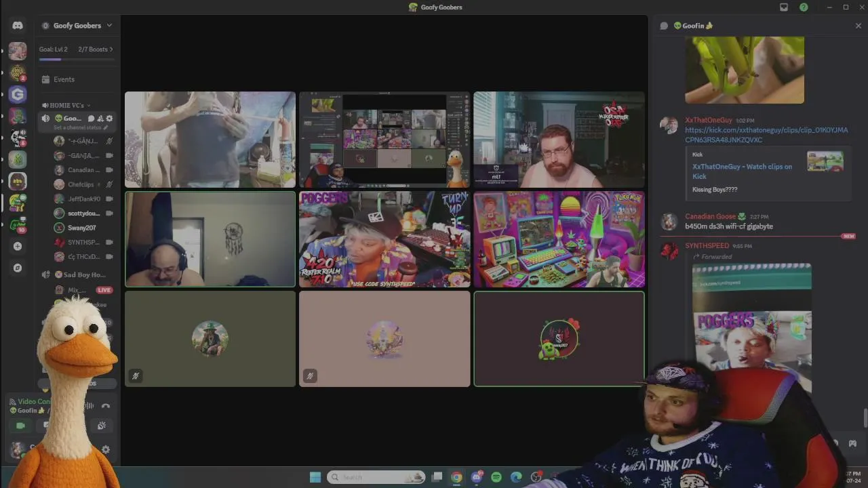Click Canadian Goose username in chat
The height and width of the screenshot is (488, 868).
pyautogui.click(x=710, y=217)
